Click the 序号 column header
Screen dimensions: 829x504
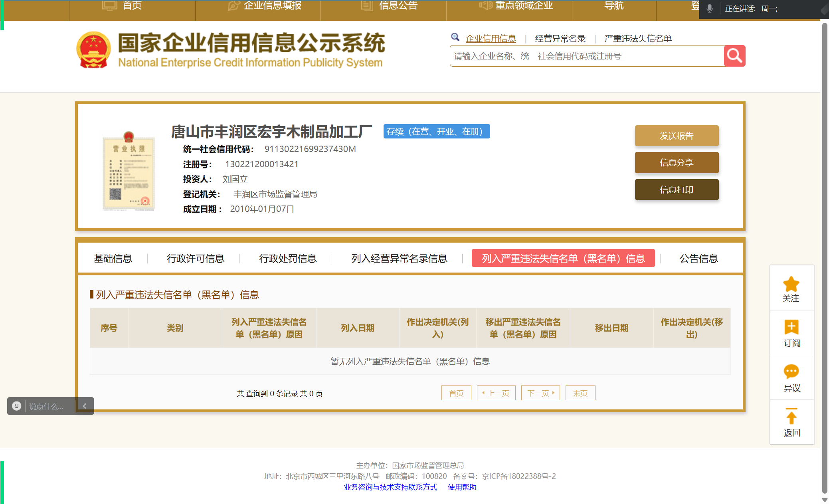pos(109,328)
